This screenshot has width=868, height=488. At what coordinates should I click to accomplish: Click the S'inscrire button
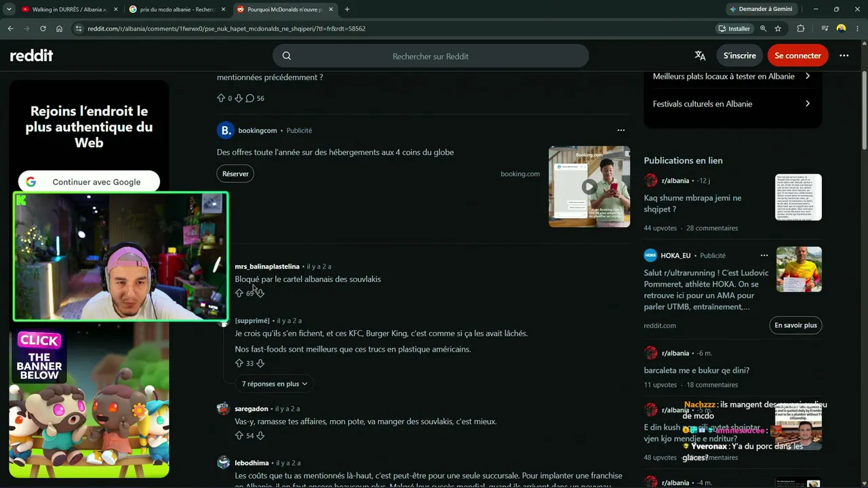pos(739,56)
